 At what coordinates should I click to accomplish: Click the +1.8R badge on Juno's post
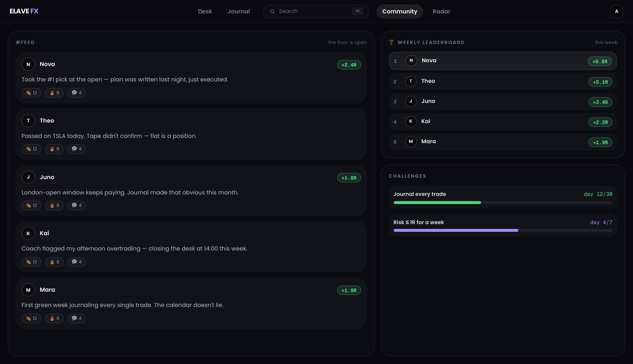(349, 178)
